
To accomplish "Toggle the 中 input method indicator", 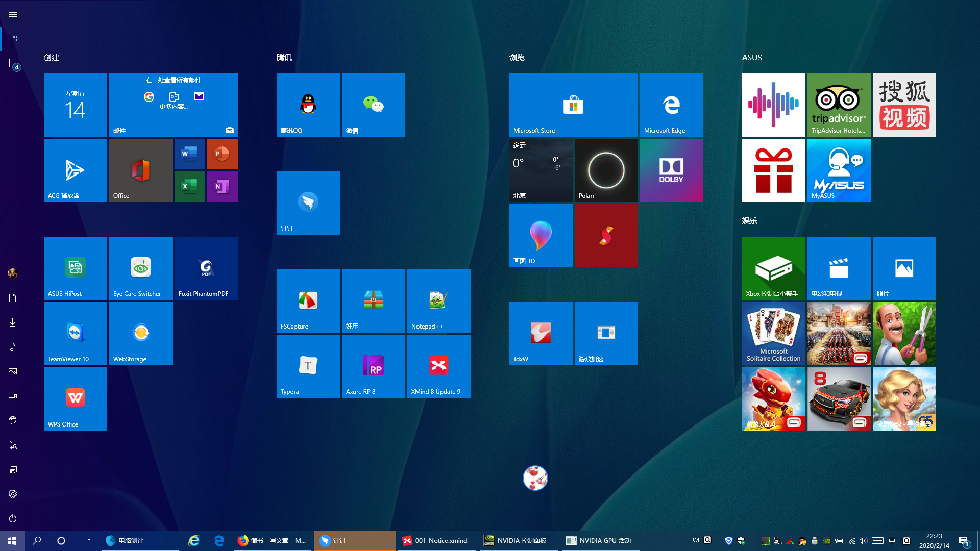I will [892, 541].
